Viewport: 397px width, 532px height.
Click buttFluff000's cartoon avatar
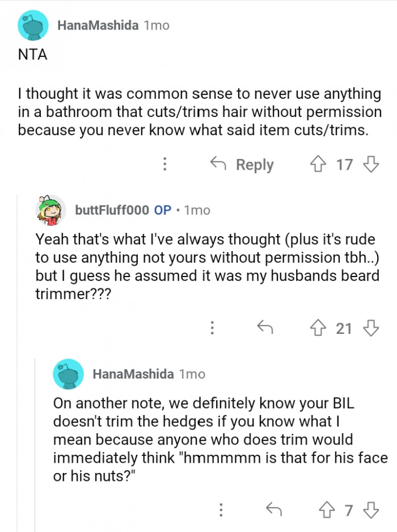coord(52,211)
